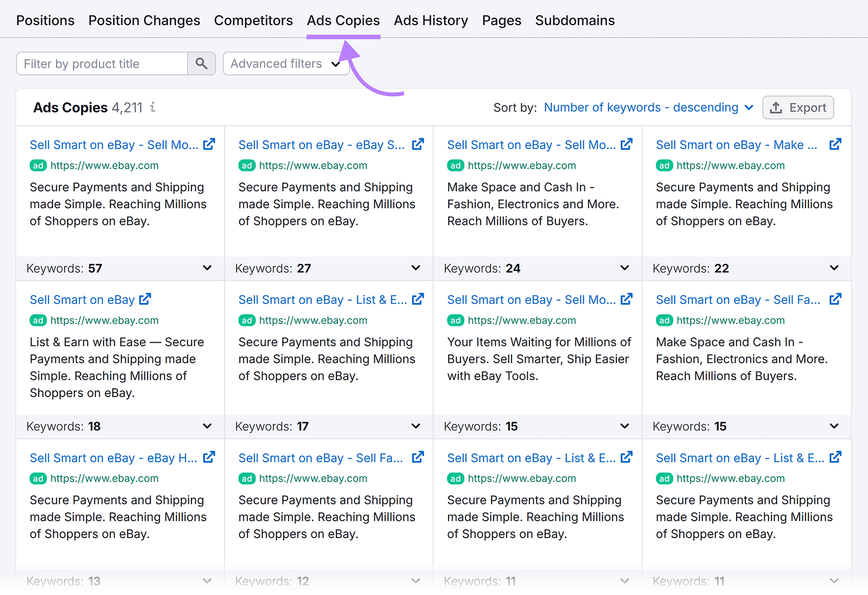The image size is (868, 595).
Task: Select the Ads Copies tab
Action: click(343, 21)
